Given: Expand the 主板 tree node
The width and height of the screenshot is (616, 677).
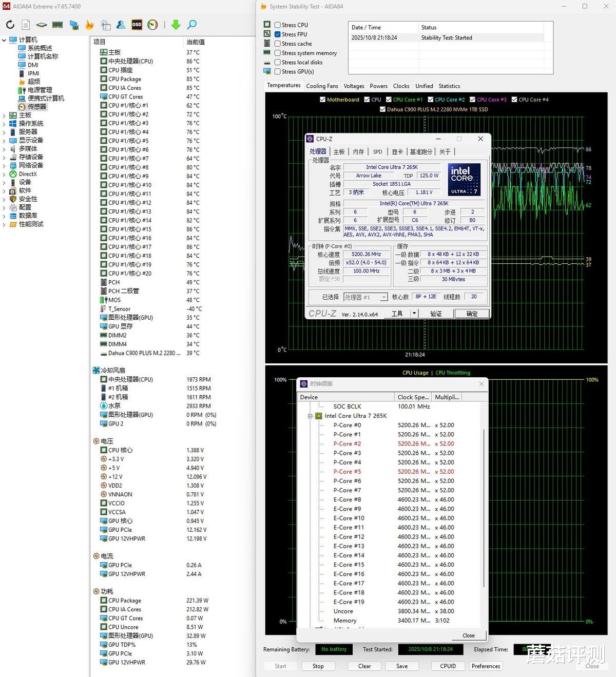Looking at the screenshot, I should (4, 115).
